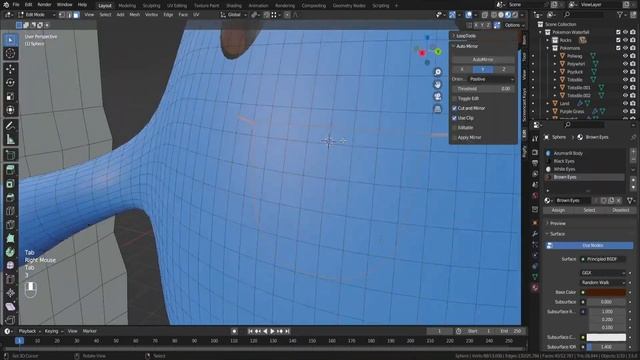640x360 pixels.
Task: Open the Positive orientation dropdown
Action: (491, 79)
